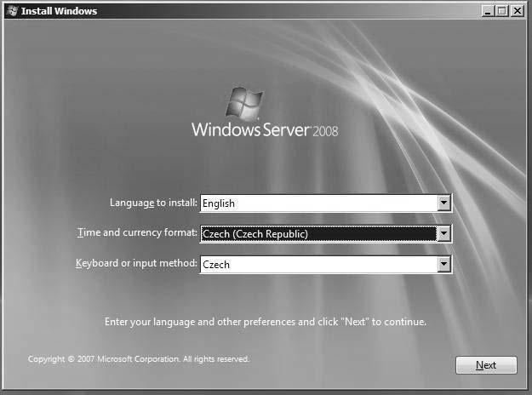The width and height of the screenshot is (532, 395).
Task: Click the 'Enter your language' instruction text
Action: point(266,322)
